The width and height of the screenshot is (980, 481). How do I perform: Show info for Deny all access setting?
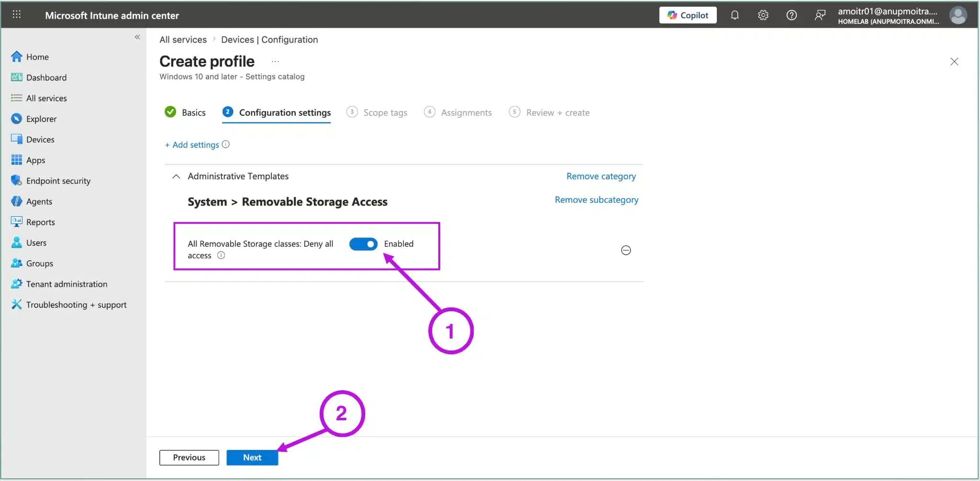point(221,255)
